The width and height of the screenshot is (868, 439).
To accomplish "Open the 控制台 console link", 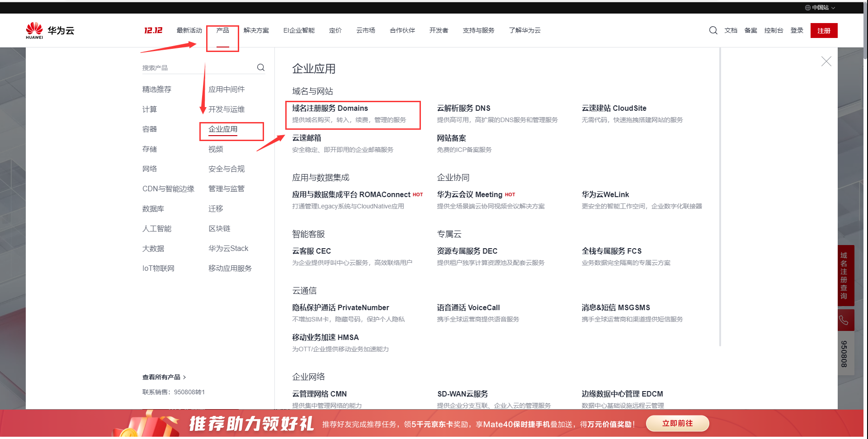I will coord(774,30).
